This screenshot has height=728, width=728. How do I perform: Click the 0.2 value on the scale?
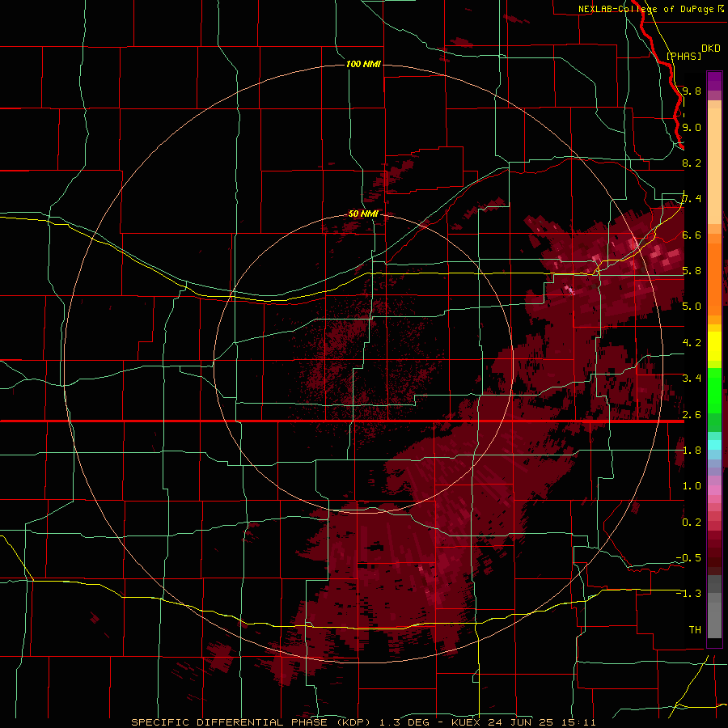coord(692,523)
